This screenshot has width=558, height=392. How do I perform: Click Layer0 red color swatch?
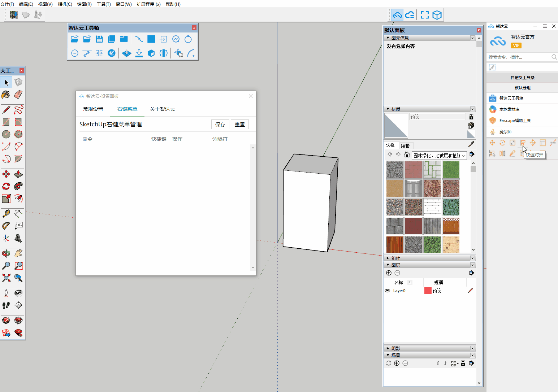[428, 291]
